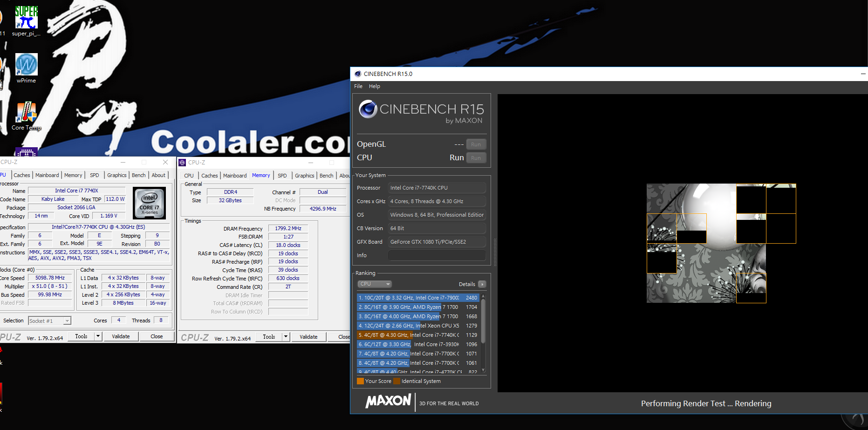Click Close button in left CPU-Z window
Screen dimensions: 868x430
[x=157, y=336]
